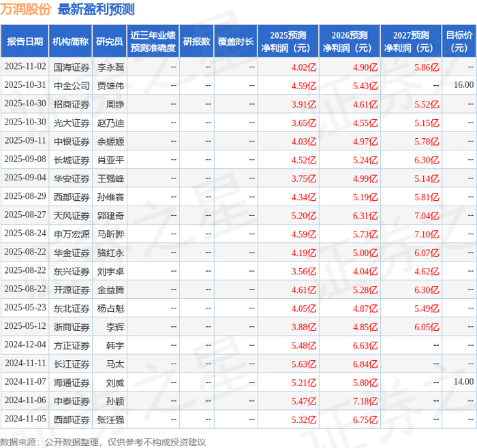Click analyst name 孙维容
477x448 pixels.
pos(110,197)
